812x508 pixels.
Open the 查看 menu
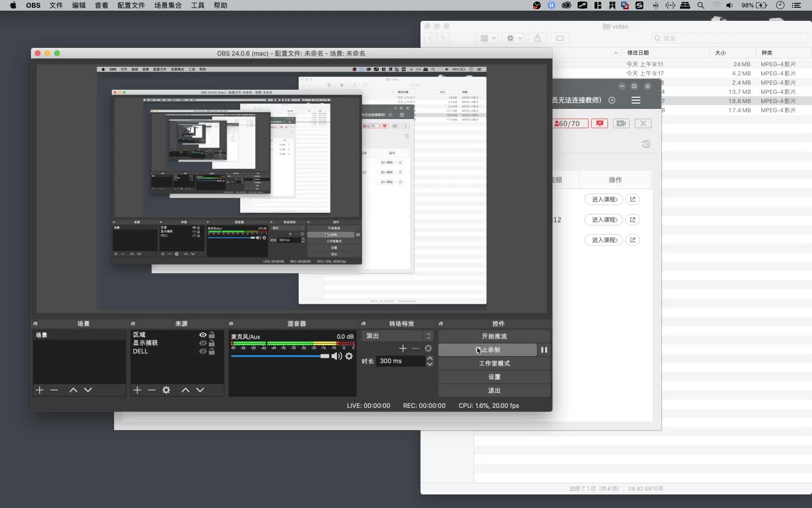[x=101, y=5]
